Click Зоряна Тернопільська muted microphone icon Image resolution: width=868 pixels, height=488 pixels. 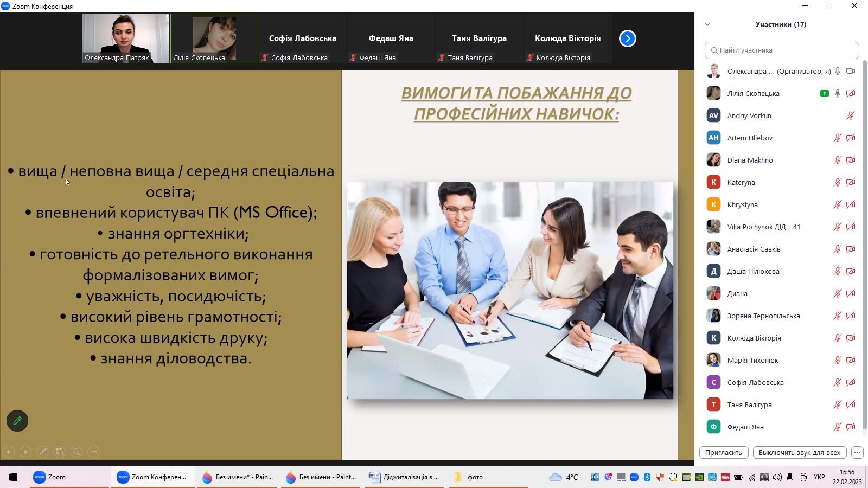click(838, 316)
